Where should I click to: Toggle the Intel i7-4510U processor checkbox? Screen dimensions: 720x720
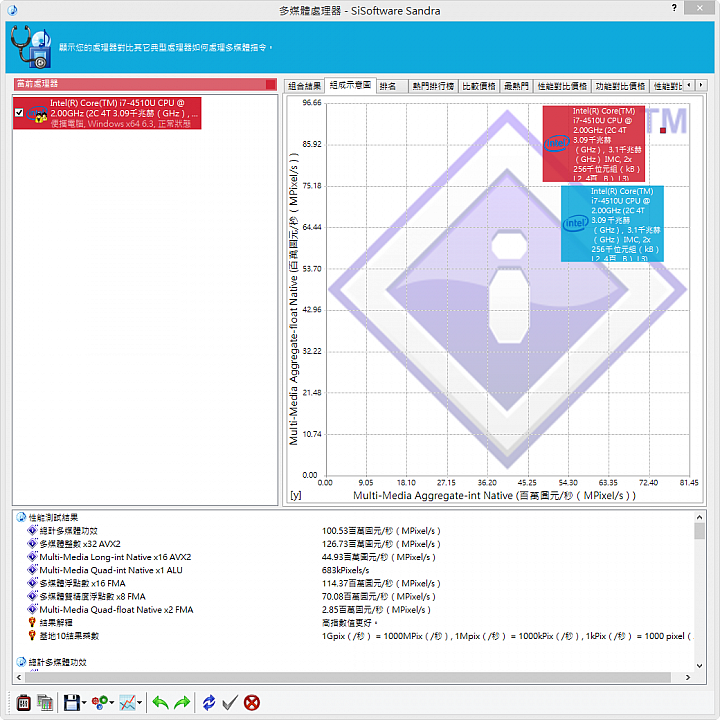(19, 112)
